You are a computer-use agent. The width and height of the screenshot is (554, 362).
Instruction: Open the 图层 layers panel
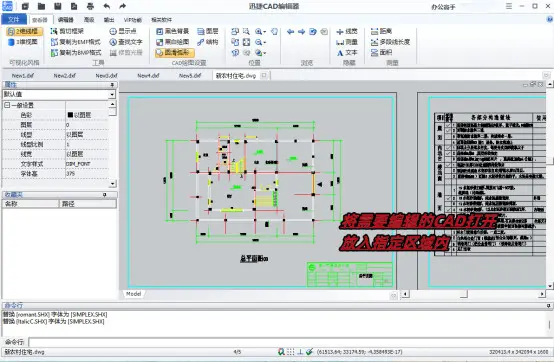[x=208, y=31]
